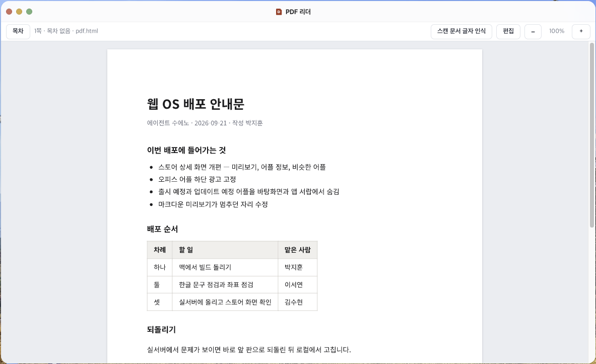Click the cell 맥에서 빌드 돌리기
The width and height of the screenshot is (596, 364).
tap(225, 267)
